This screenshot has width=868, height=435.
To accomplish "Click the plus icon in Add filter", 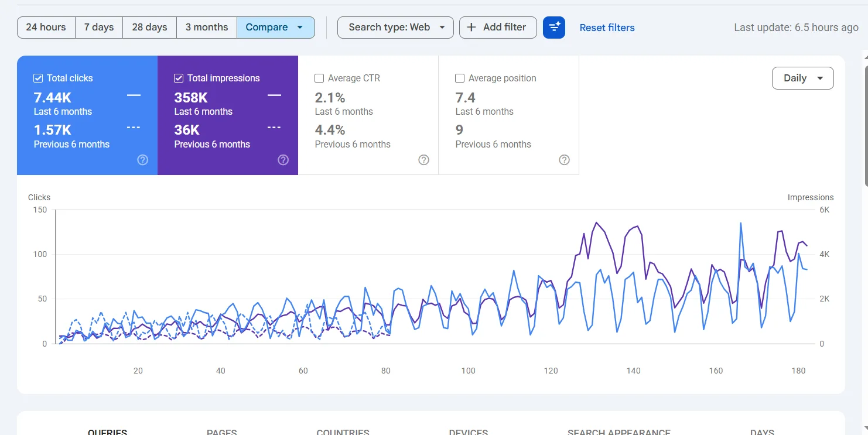I will 471,27.
